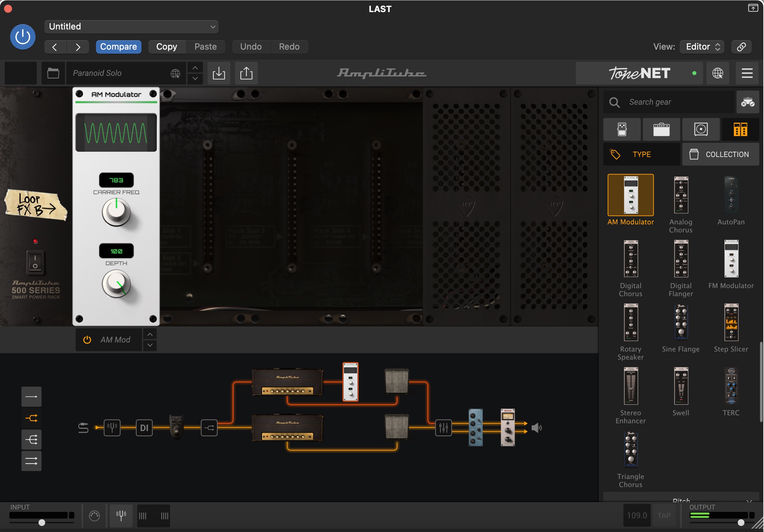
Task: Click the DI block in signal chain
Action: (144, 428)
